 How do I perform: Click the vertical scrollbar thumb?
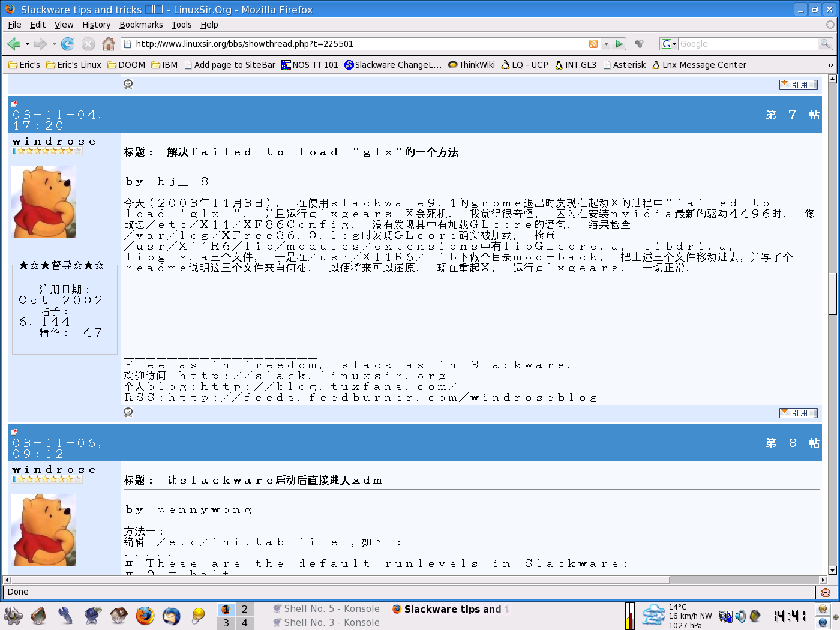832,293
